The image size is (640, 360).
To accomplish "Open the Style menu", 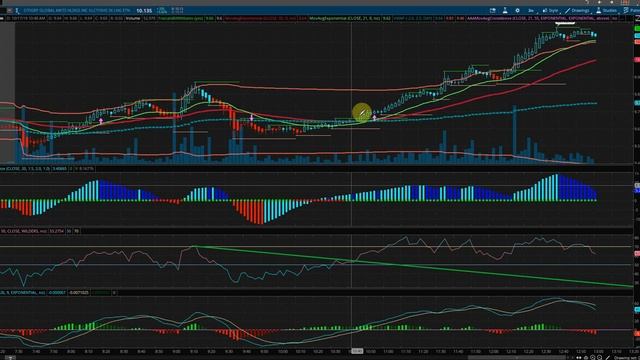I will pos(550,10).
